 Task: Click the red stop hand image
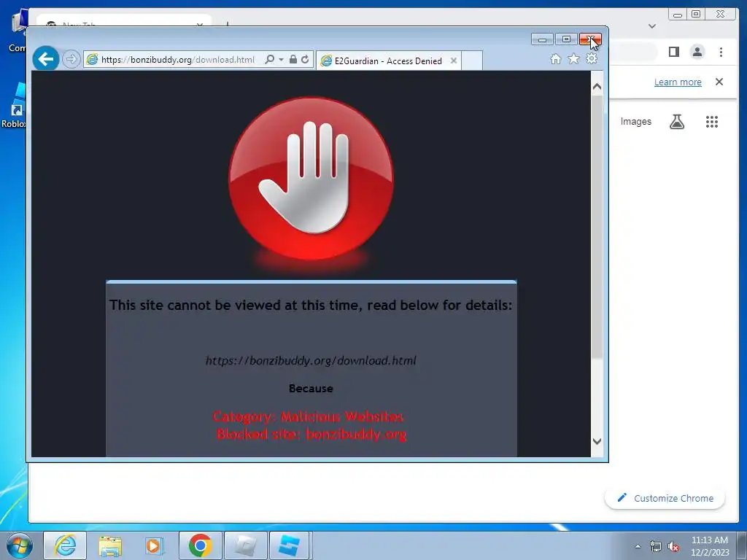tap(311, 179)
